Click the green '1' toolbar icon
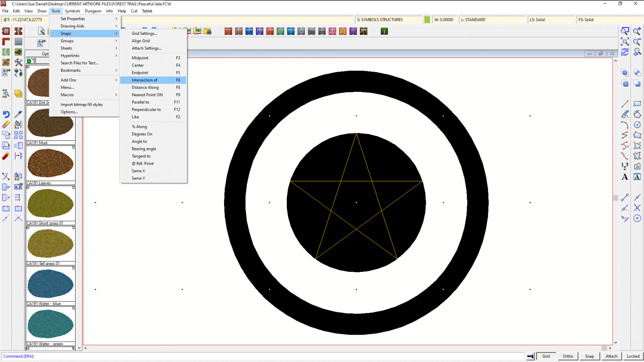Screen dimensions: 644x362 tap(384, 31)
